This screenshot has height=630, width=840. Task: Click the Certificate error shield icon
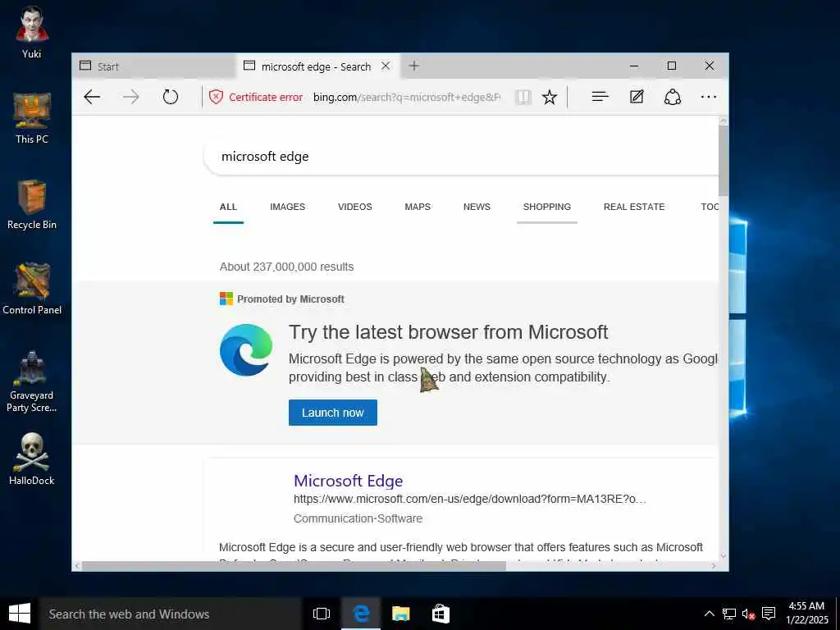click(x=216, y=97)
